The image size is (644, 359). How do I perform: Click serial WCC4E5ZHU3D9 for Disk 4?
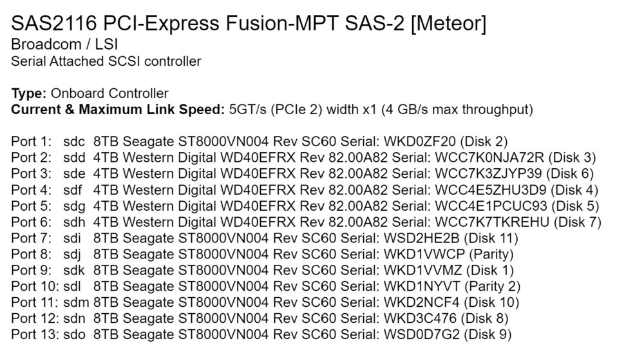coord(490,190)
